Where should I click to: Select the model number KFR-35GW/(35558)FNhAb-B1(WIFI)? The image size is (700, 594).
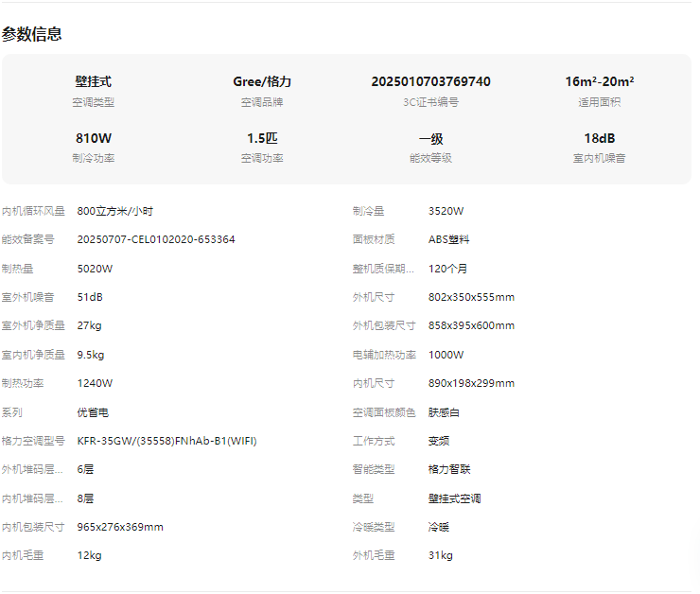(x=166, y=441)
